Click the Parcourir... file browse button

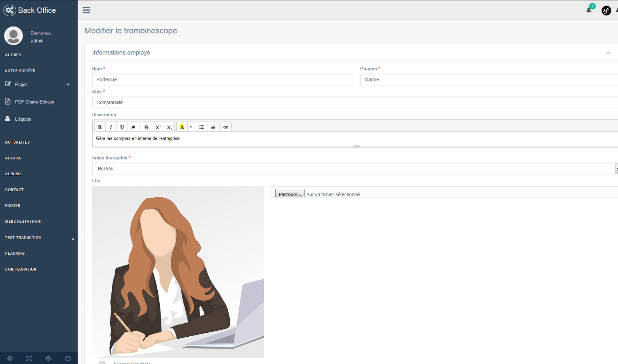290,194
